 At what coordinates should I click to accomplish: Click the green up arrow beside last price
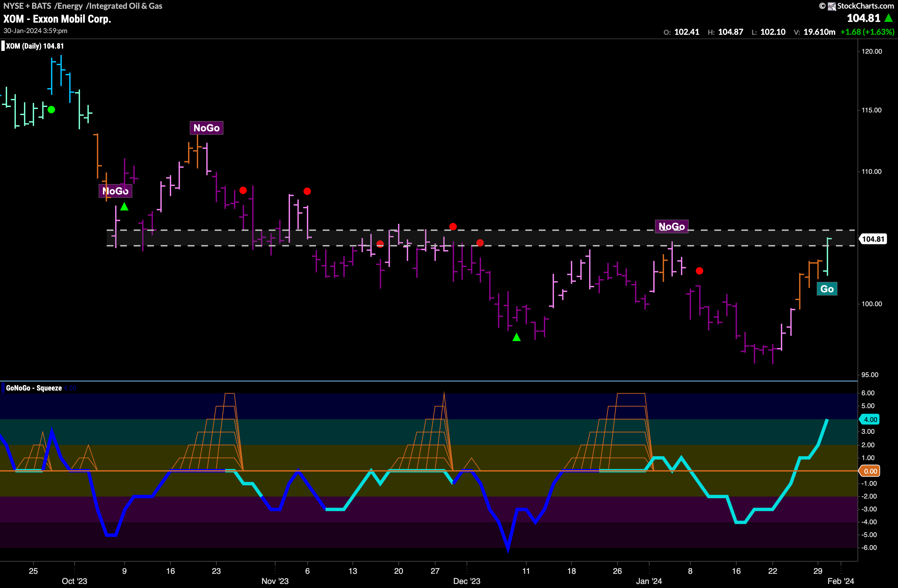(x=889, y=18)
